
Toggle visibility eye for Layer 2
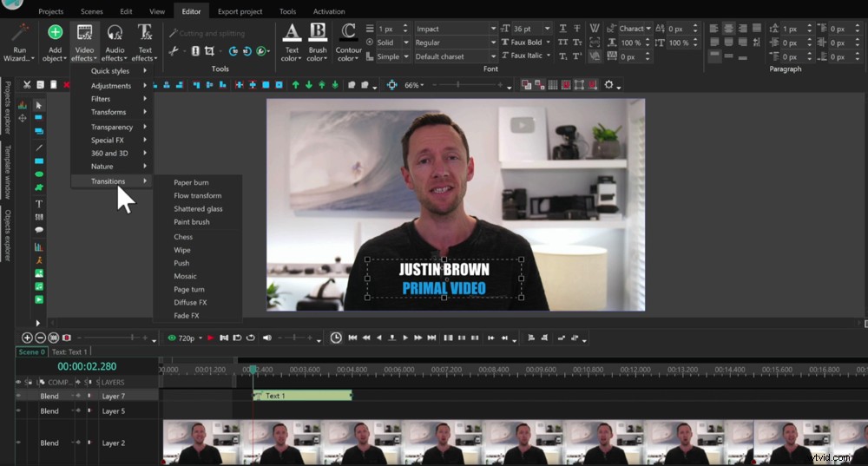(x=19, y=443)
